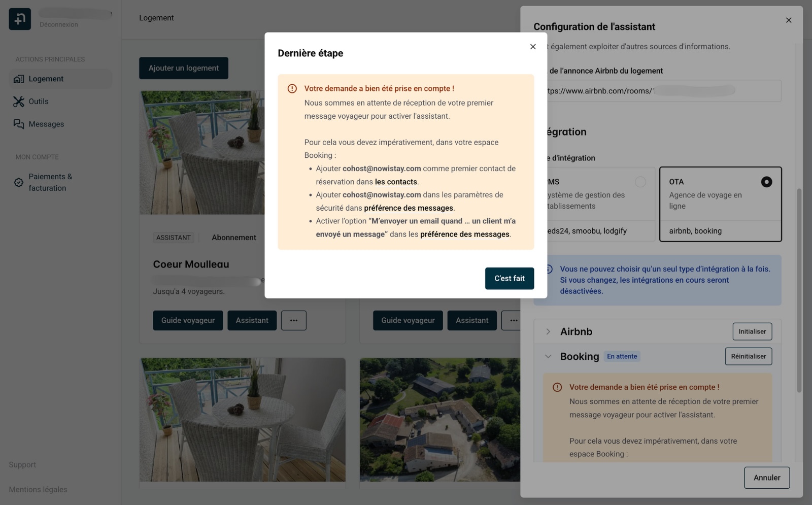Select the PMS integration radio button

click(x=640, y=182)
